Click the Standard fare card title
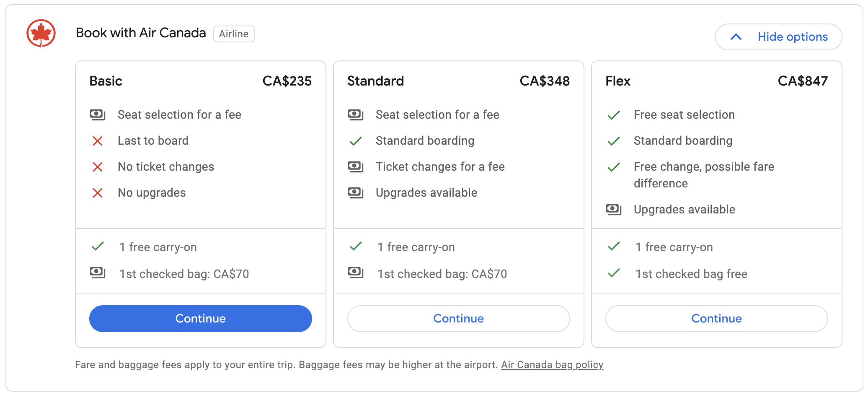Screen dimensions: 868x395 (x=375, y=81)
